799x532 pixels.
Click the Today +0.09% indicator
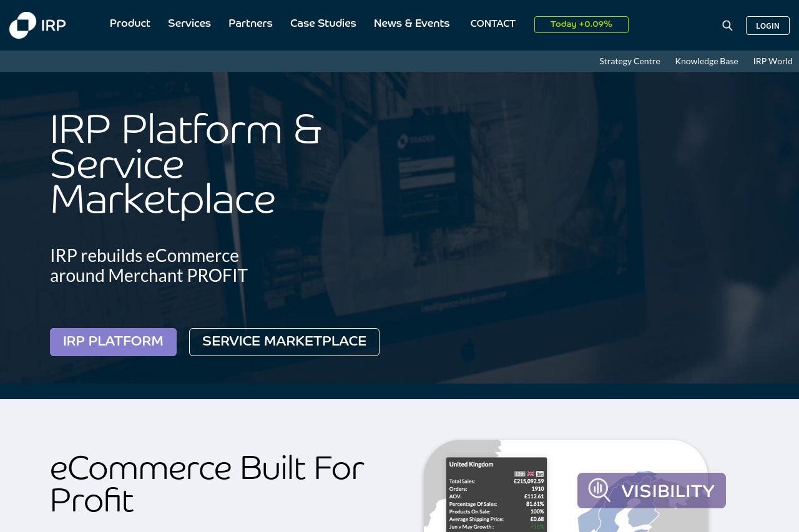click(581, 24)
